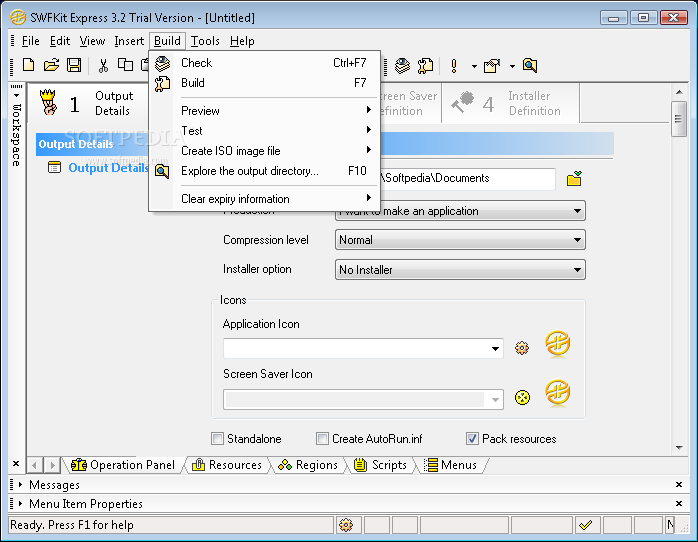The height and width of the screenshot is (542, 698).
Task: Switch to the Scripts tab
Action: click(381, 465)
